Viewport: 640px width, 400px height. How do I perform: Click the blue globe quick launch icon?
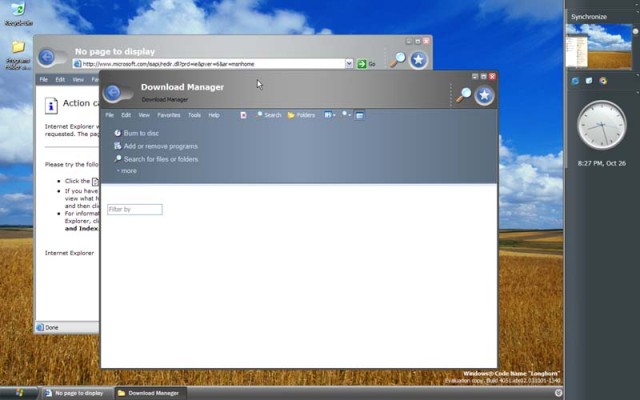pyautogui.click(x=575, y=81)
